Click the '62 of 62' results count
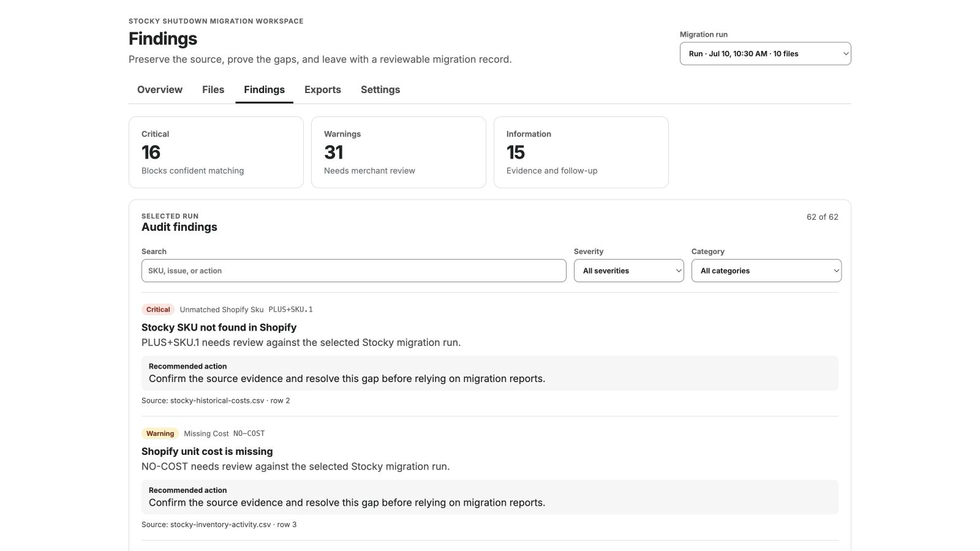 [823, 217]
